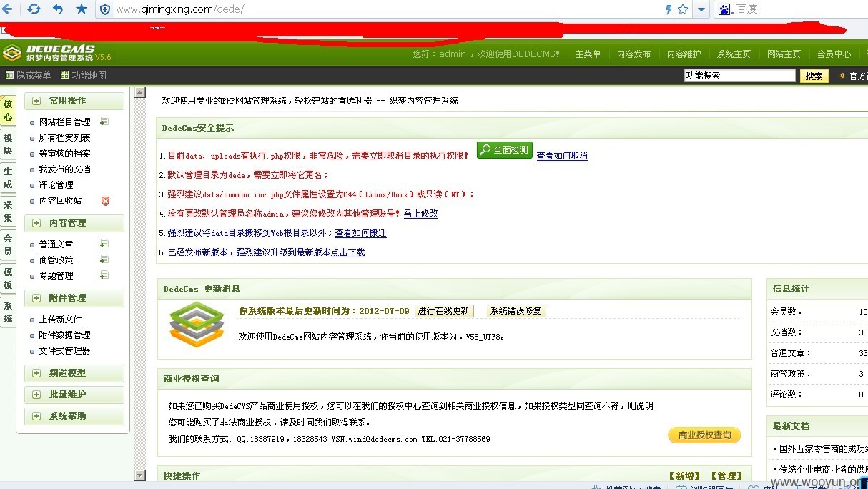The image size is (868, 489).
Task: Open the 功能地图 feature map
Action: click(84, 76)
